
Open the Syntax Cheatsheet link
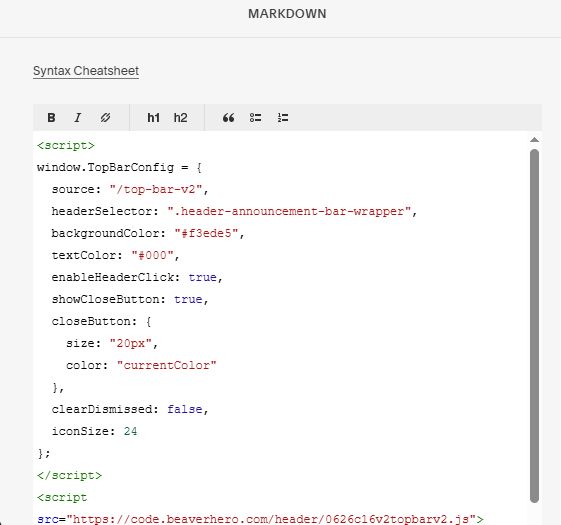pyautogui.click(x=86, y=71)
